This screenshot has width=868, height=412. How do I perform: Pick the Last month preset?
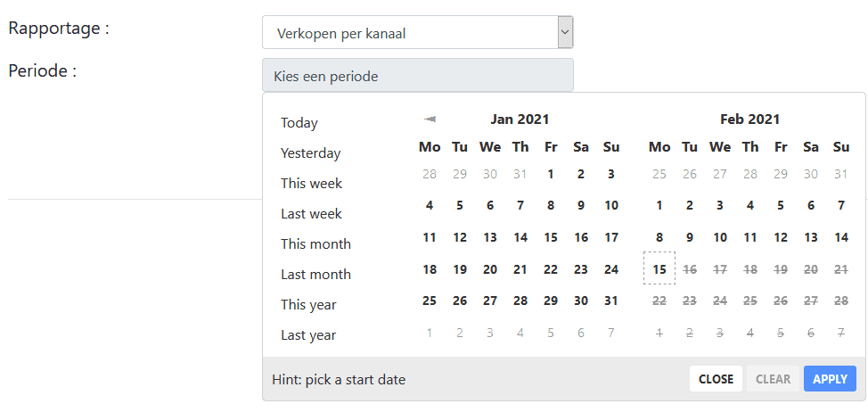315,275
